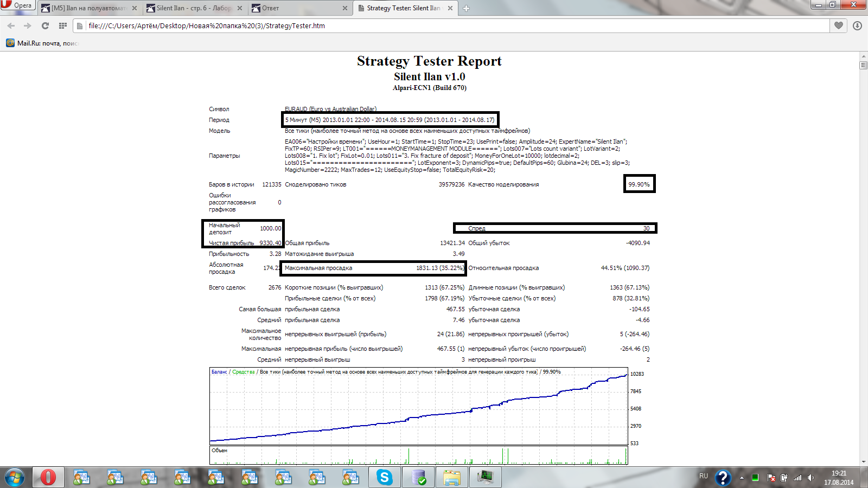Click the "Silent Ilan v1.0" subtitle
Image resolution: width=868 pixels, height=488 pixels.
(429, 76)
